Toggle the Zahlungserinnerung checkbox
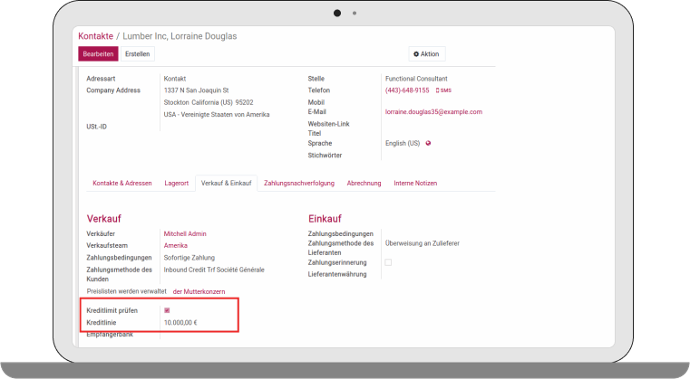Screen dimensions: 690x379 [x=388, y=262]
